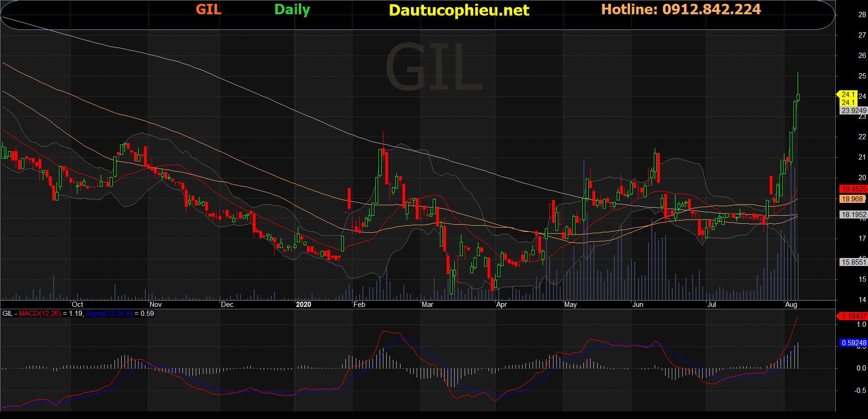
Task: Click the blue Signal(12,26,9) legend label
Action: pos(109,314)
